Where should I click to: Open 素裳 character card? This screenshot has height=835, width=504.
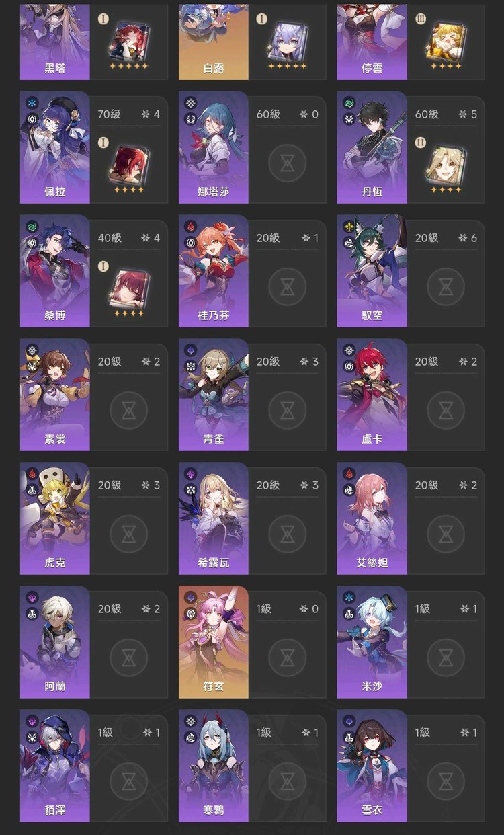click(55, 395)
